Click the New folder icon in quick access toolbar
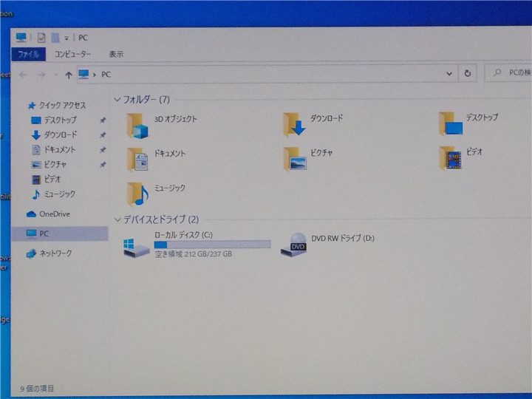The width and height of the screenshot is (532, 399). (55, 38)
